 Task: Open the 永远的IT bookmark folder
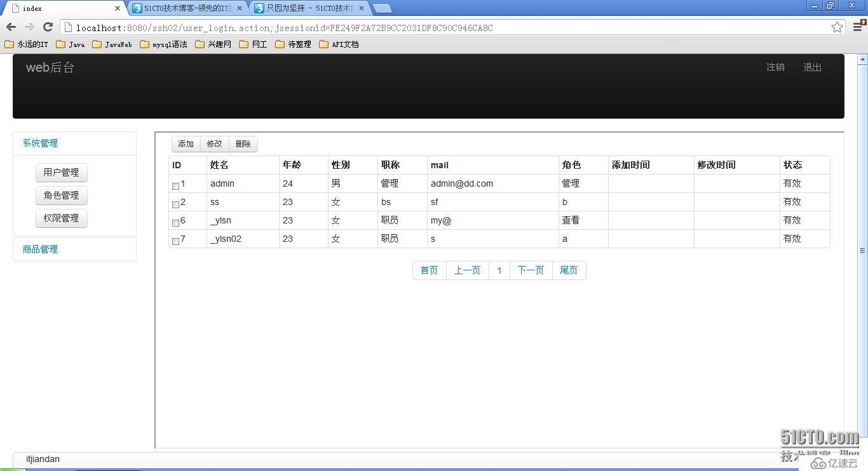click(x=27, y=44)
